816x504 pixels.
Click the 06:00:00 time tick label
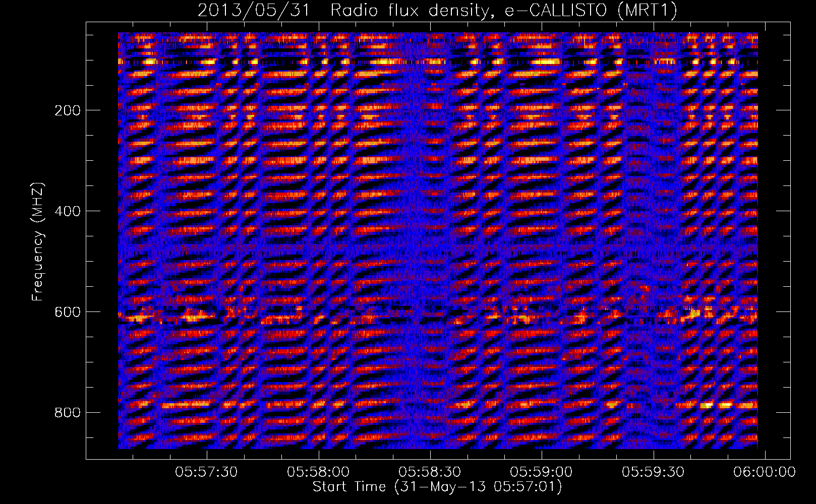pyautogui.click(x=765, y=472)
